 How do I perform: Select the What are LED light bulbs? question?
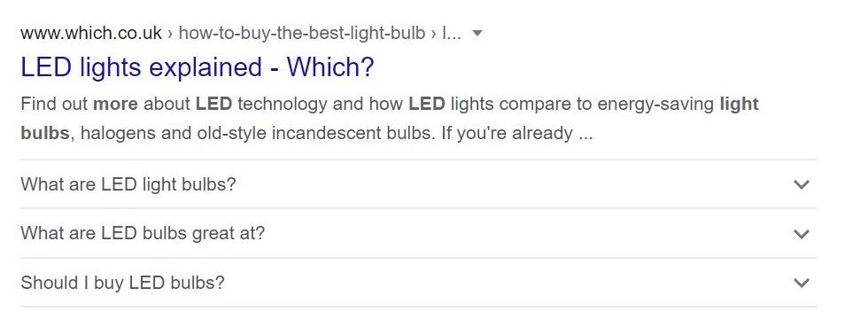(x=128, y=184)
